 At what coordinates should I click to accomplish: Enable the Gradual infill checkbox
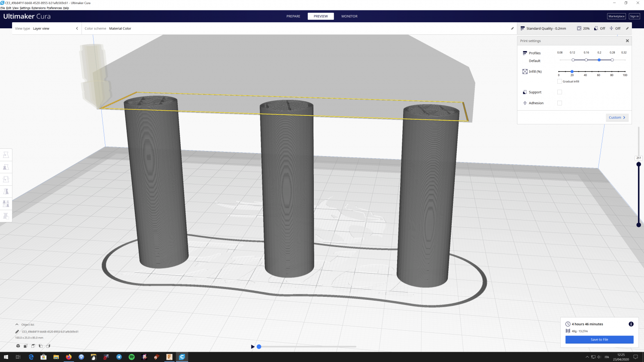pos(559,81)
